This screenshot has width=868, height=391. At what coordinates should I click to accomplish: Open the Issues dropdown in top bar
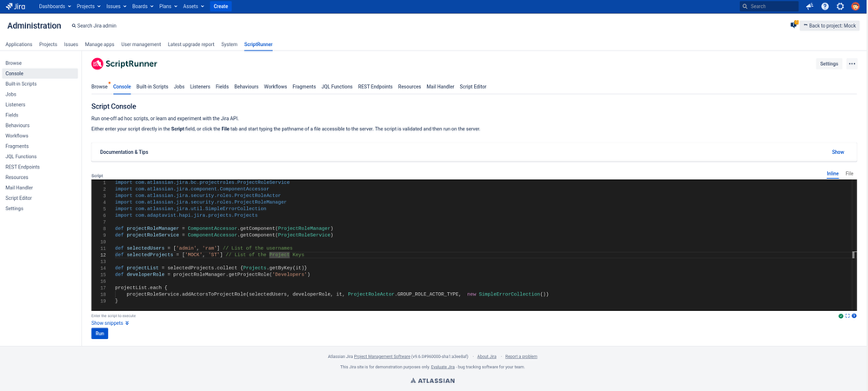116,6
